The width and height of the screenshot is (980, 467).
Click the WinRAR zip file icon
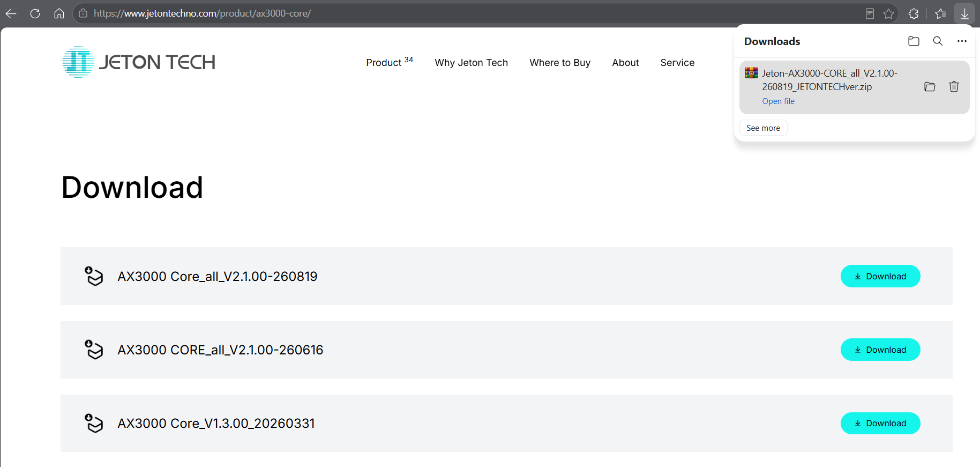pos(751,73)
